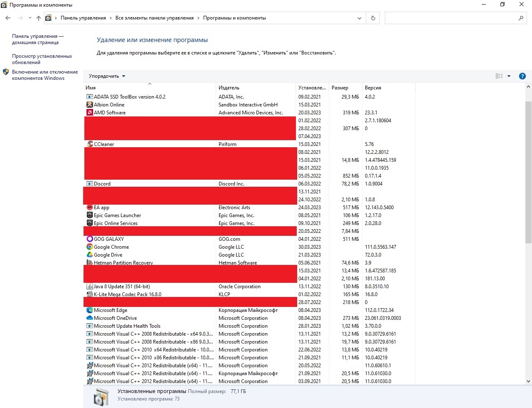Click the Java 8 Update 351 icon
The width and height of the screenshot is (532, 408).
(x=89, y=287)
